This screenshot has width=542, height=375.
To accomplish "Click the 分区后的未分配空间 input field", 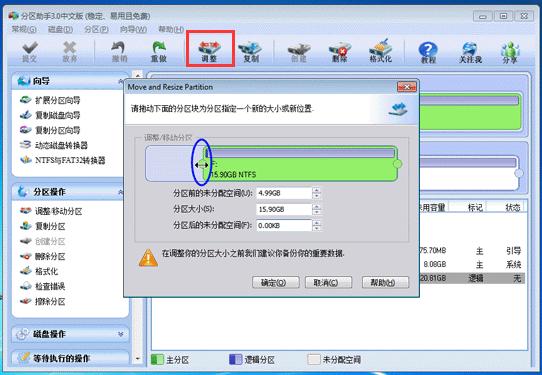I will (x=284, y=226).
